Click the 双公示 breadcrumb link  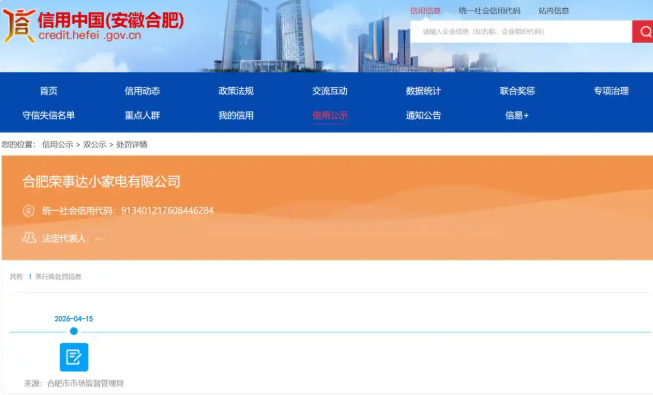pyautogui.click(x=95, y=145)
